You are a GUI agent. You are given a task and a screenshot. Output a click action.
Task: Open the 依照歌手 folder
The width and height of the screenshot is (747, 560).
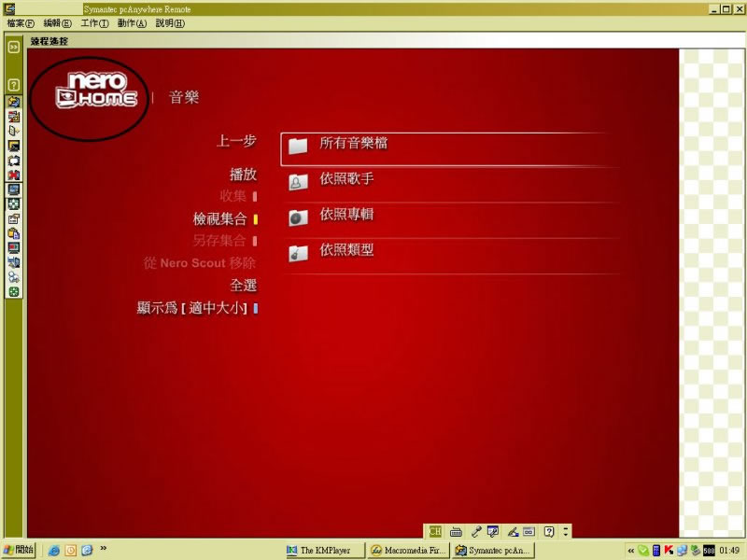[x=450, y=183]
